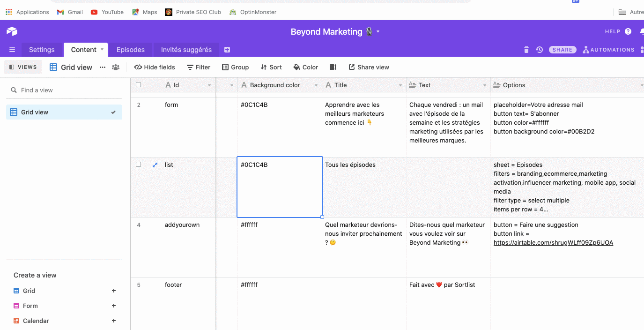Screen dimensions: 644x330
Task: Toggle the Views sidebar button
Action: click(23, 67)
